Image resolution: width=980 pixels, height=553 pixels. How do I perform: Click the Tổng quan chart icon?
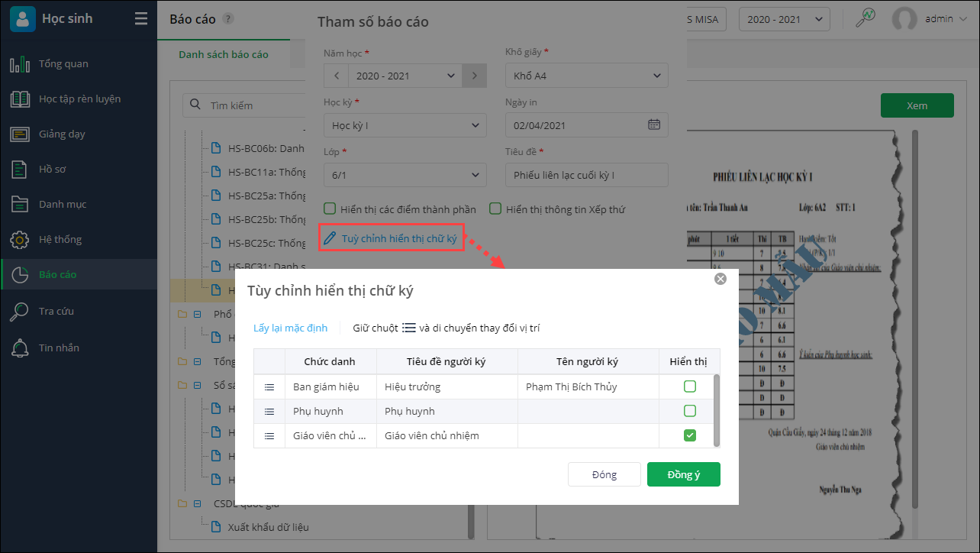click(20, 64)
